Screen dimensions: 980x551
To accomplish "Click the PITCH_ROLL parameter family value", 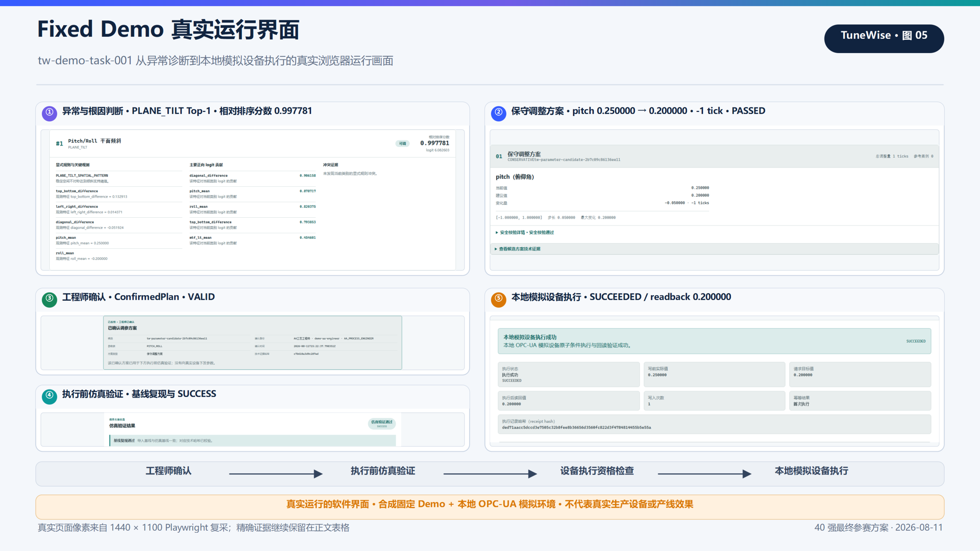I will [154, 346].
